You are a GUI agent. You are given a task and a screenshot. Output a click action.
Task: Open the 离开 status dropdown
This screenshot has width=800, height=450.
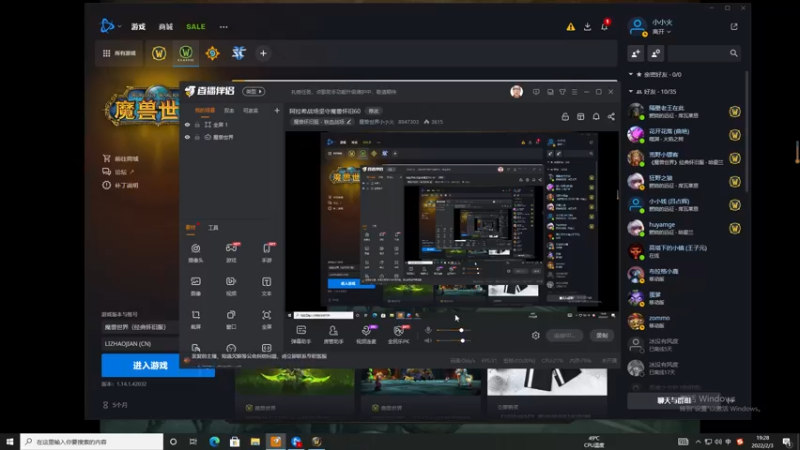coord(661,32)
